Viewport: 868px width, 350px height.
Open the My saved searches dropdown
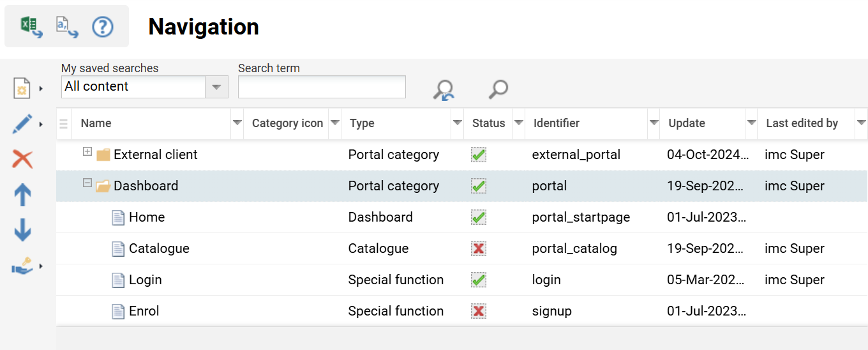pos(216,87)
